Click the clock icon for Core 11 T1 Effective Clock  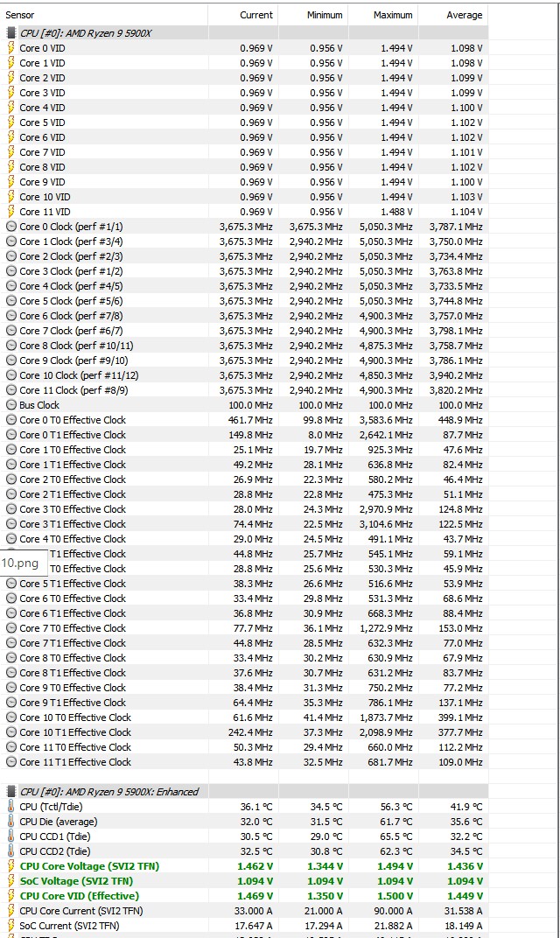11,762
